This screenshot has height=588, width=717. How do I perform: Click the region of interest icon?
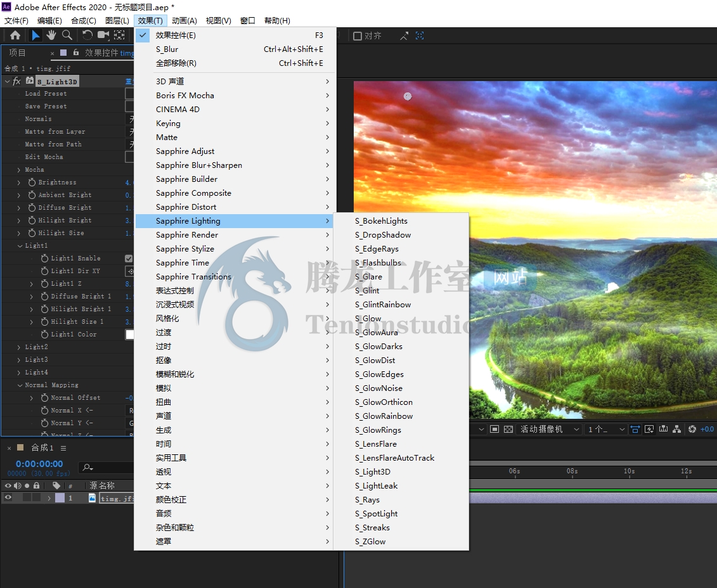pyautogui.click(x=494, y=429)
